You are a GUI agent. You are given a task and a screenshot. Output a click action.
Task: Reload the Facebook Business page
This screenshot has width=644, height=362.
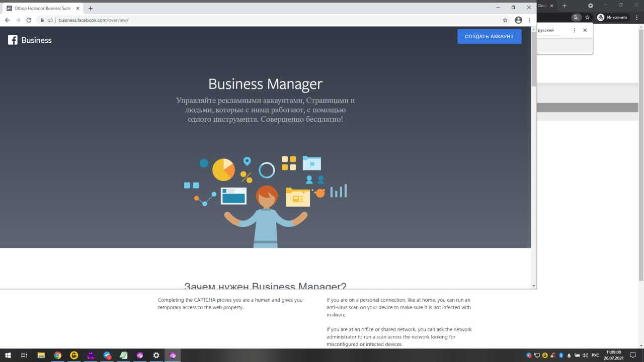pos(29,20)
